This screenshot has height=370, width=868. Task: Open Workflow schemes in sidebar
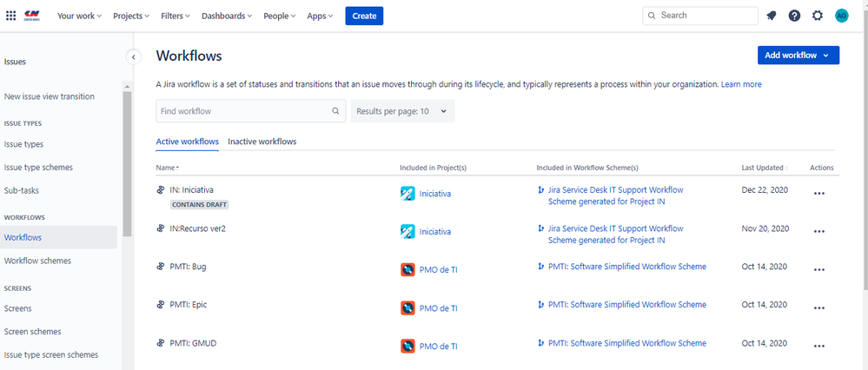37,261
